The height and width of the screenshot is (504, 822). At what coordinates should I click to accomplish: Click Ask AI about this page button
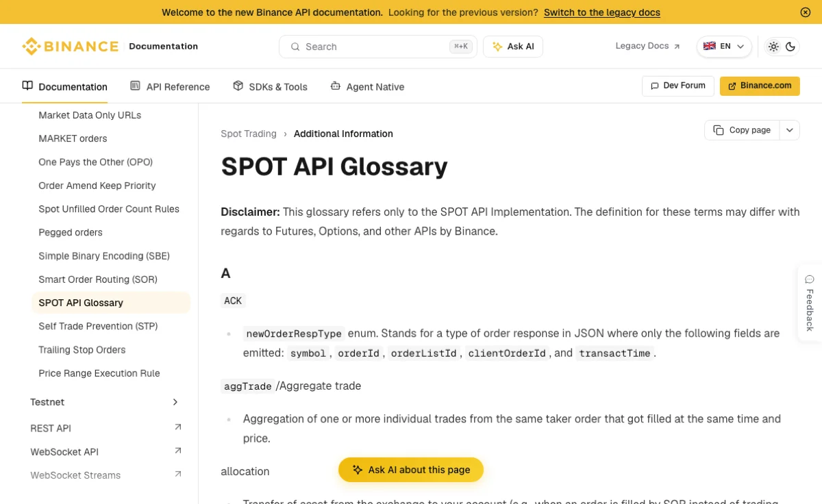pyautogui.click(x=411, y=470)
